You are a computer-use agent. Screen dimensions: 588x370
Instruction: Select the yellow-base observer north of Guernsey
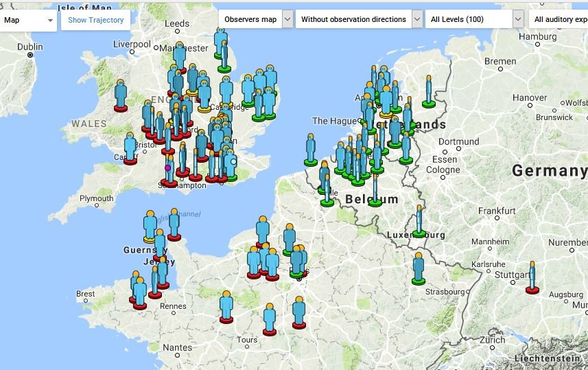pos(150,227)
